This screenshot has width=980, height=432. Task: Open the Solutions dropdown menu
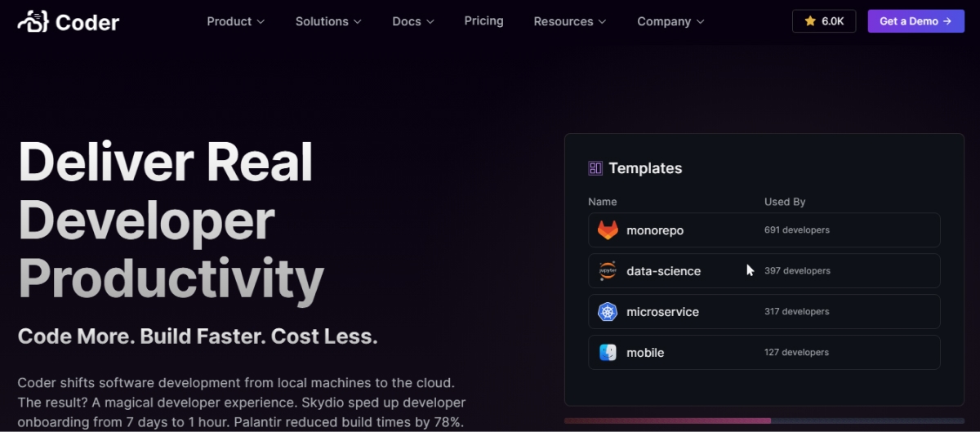tap(328, 21)
